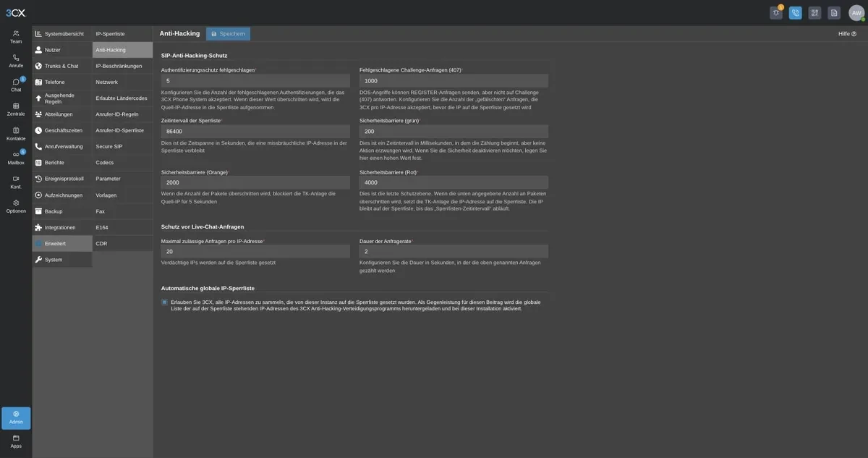The width and height of the screenshot is (868, 458).
Task: Click the Dauer der Anfragerate field
Action: tap(454, 251)
